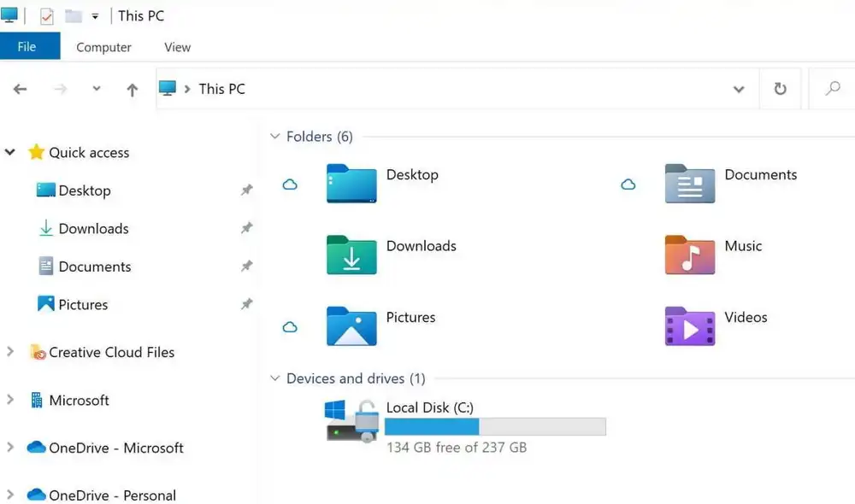Navigate back with the back arrow
855x504 pixels.
pos(20,89)
